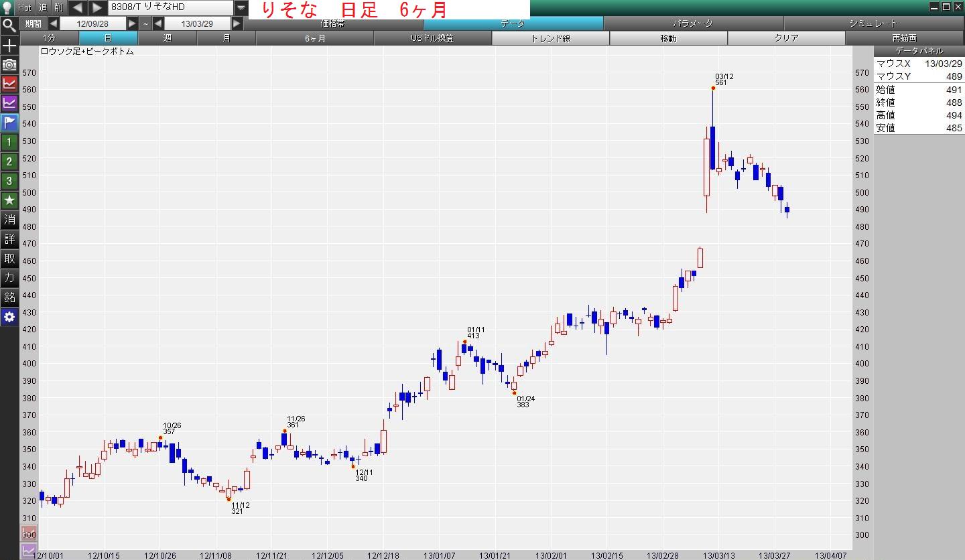The width and height of the screenshot is (965, 560).
Task: Open the stock symbol dropdown arrow
Action: tap(241, 7)
